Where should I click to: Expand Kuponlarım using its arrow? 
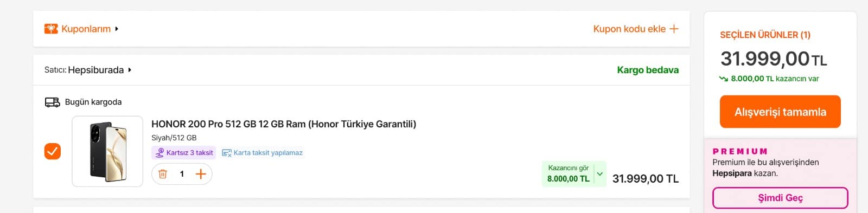[117, 29]
